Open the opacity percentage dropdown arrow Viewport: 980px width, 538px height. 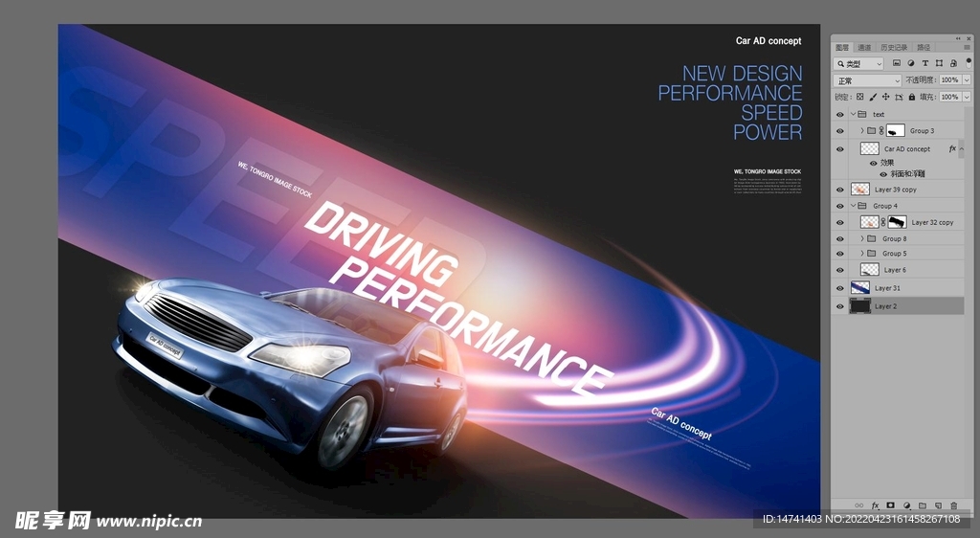pyautogui.click(x=966, y=80)
